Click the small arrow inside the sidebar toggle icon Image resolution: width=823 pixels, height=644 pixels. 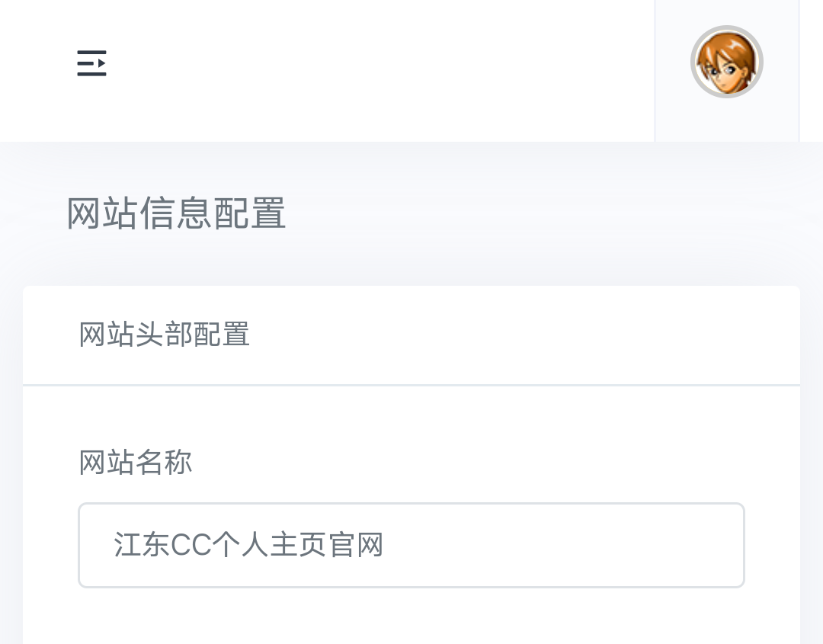click(101, 63)
